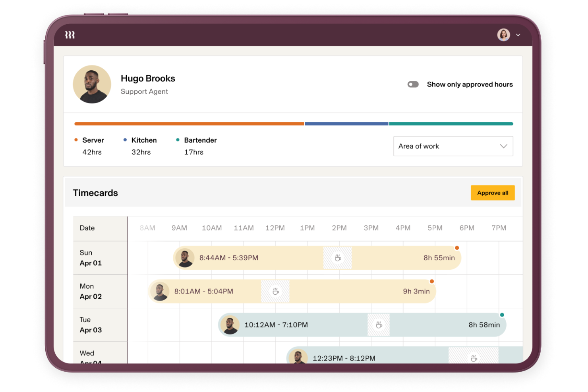Click the teal status dot on Tuesday's timecard
The image size is (588, 392).
(x=502, y=315)
